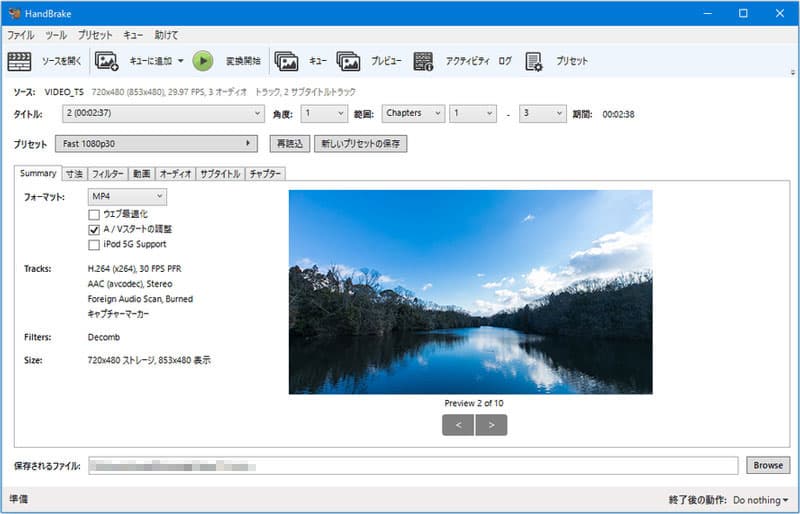Image resolution: width=800 pixels, height=514 pixels.
Task: Enable the ウェブ最適化 checkbox
Action: click(94, 214)
